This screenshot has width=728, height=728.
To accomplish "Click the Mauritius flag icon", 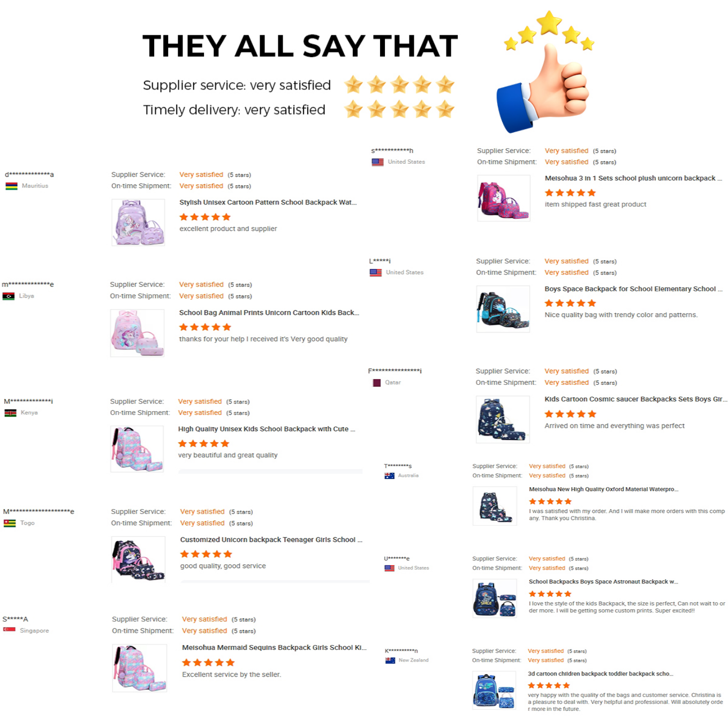I will pos(11,186).
